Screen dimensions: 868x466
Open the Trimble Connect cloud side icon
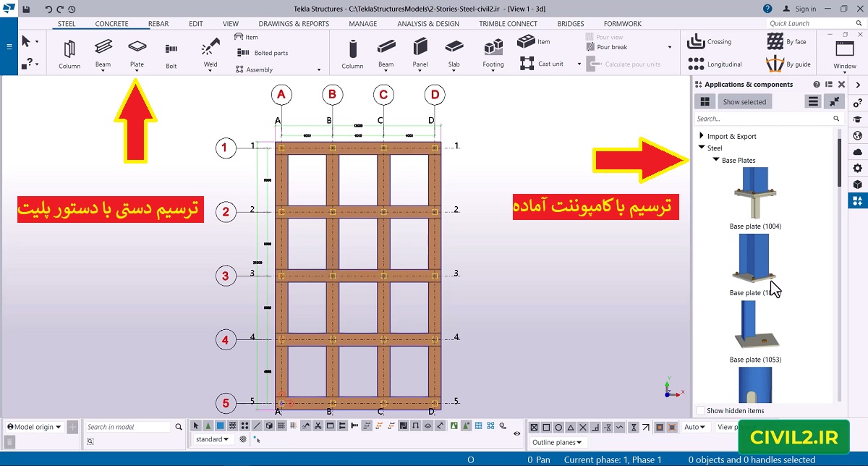point(858,152)
